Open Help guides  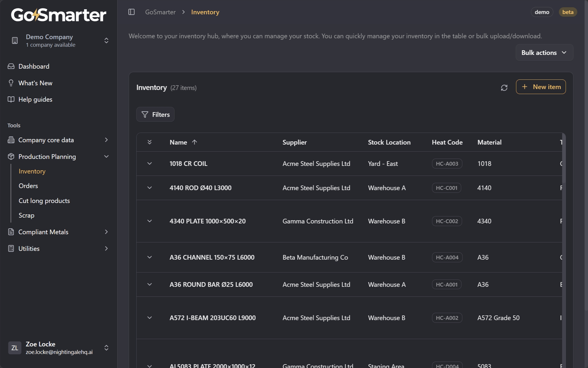click(x=35, y=99)
